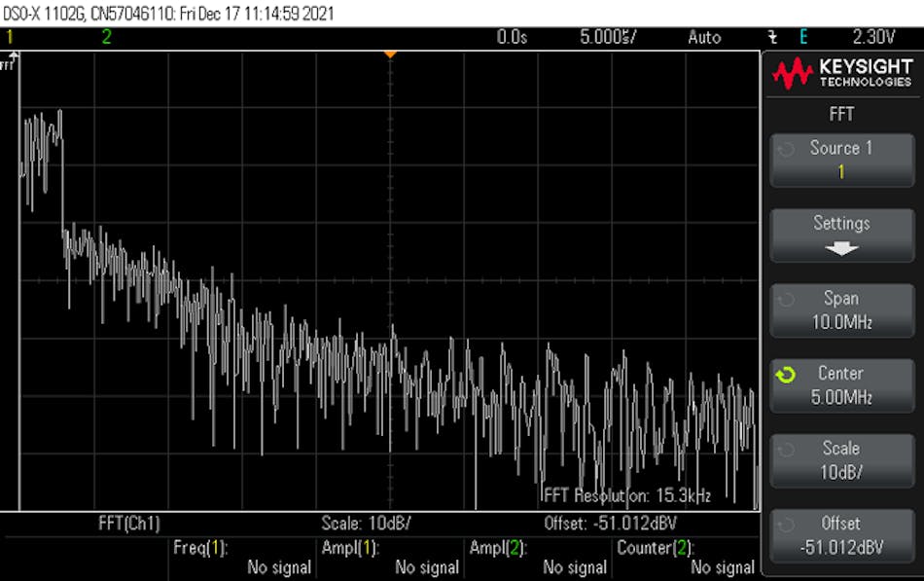Toggle the Auto trigger mode indicator
Viewport: 924px width, 581px height.
tap(704, 37)
